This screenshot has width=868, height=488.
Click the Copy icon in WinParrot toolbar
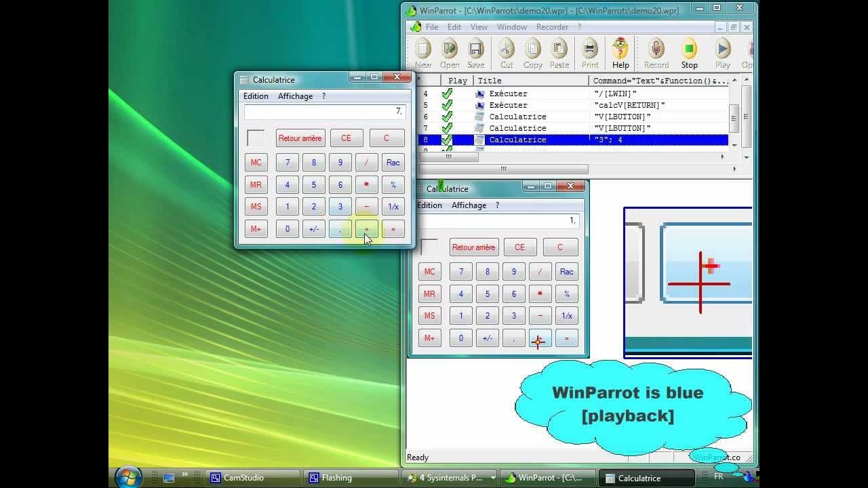[x=533, y=53]
